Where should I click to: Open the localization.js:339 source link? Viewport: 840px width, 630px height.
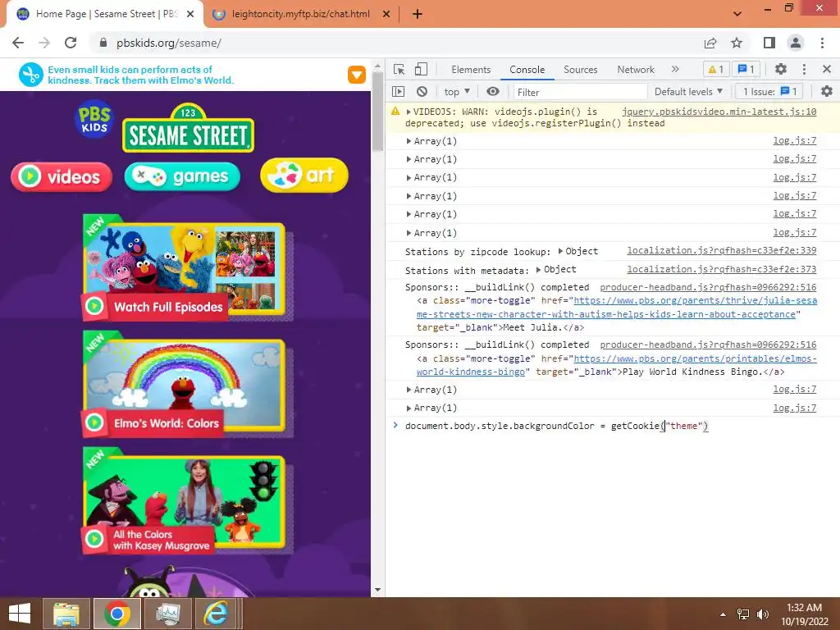[722, 250]
